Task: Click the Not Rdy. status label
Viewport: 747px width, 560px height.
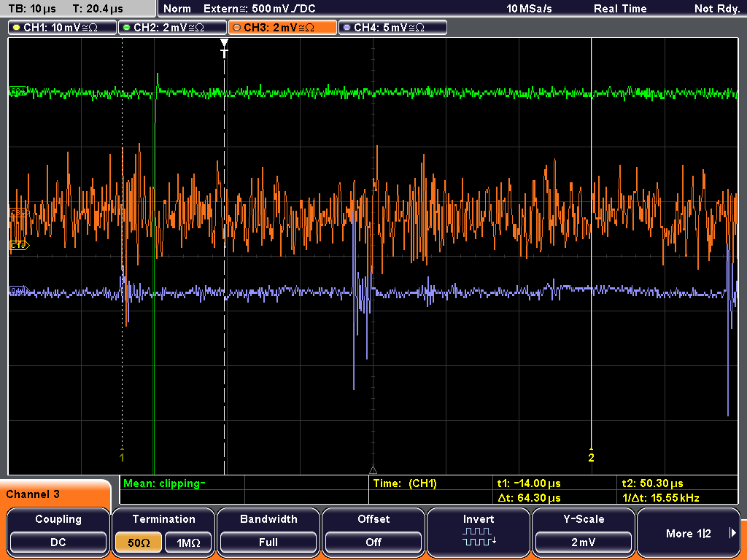Action: 717,9
